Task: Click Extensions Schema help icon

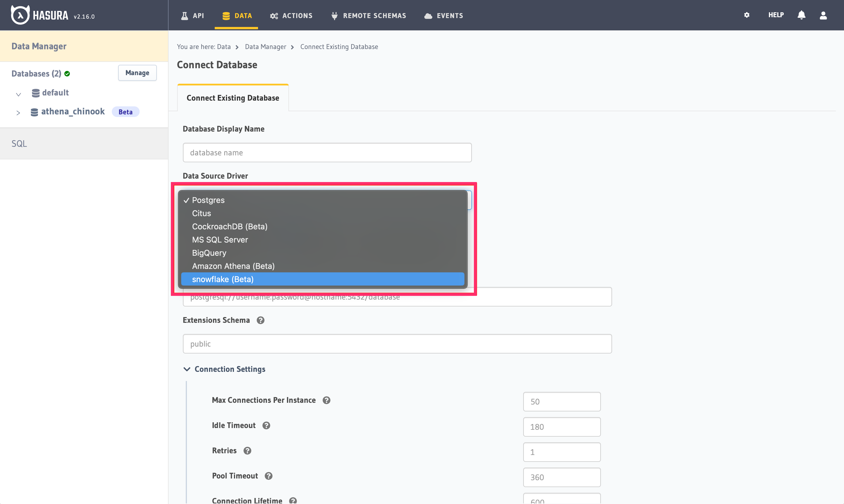Action: pyautogui.click(x=260, y=320)
